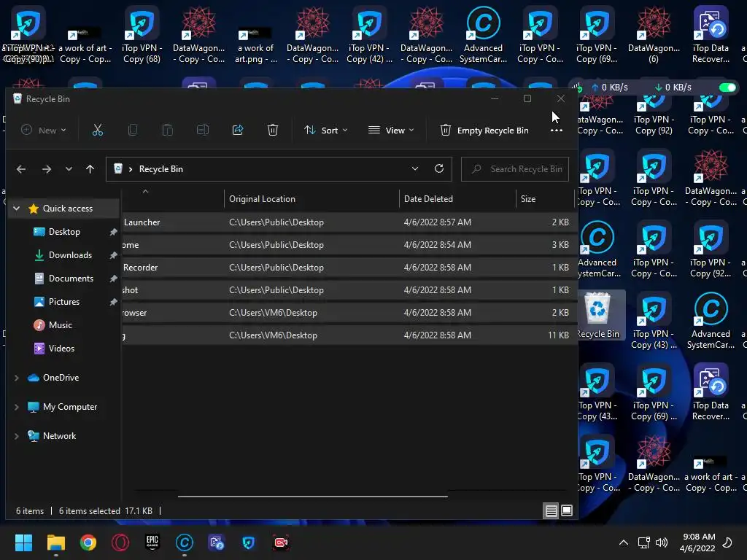Open volume control in system tray
Viewport: 747px width, 560px height.
661,542
